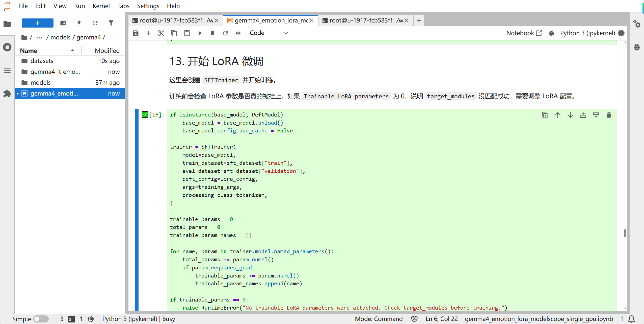
Task: Open the cell type dropdown showing Code
Action: coord(269,33)
